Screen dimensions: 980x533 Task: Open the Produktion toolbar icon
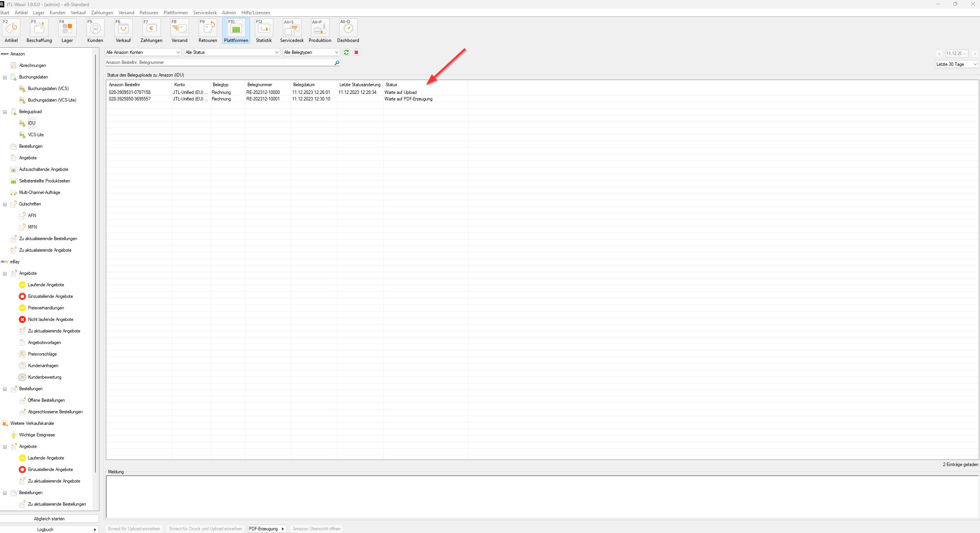(320, 30)
